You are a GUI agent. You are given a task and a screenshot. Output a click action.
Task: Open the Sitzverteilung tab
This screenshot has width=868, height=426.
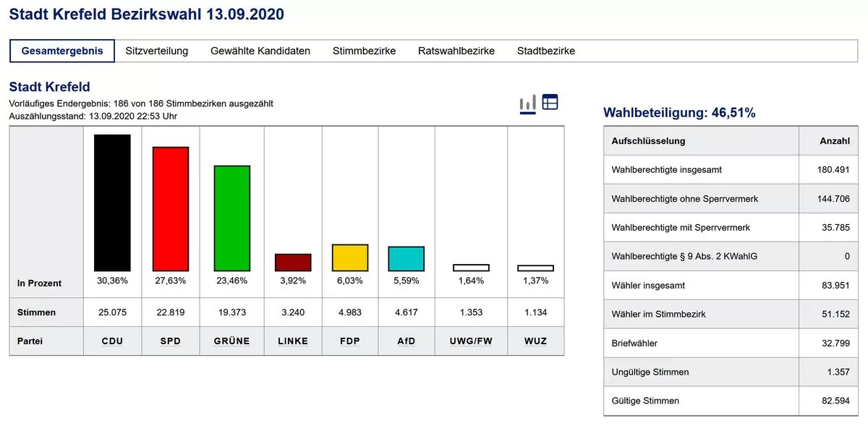[x=156, y=51]
